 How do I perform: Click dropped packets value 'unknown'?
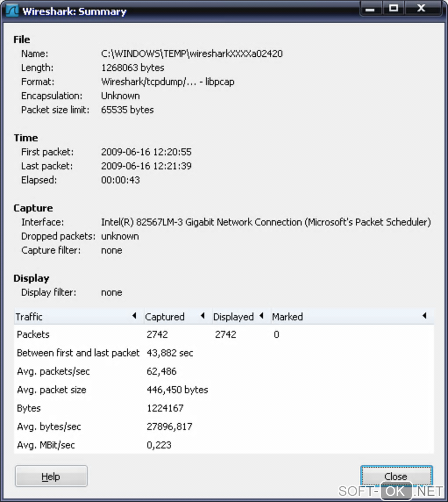coord(120,236)
